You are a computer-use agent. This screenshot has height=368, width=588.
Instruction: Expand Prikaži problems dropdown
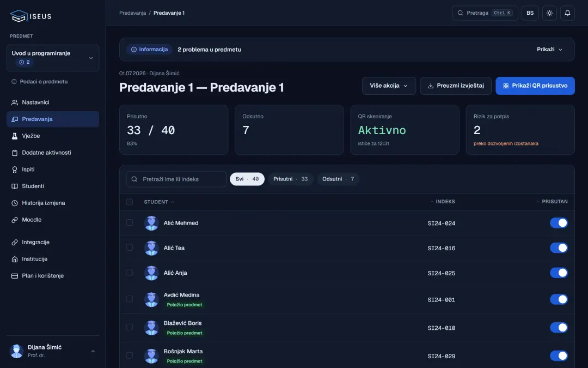pyautogui.click(x=549, y=50)
